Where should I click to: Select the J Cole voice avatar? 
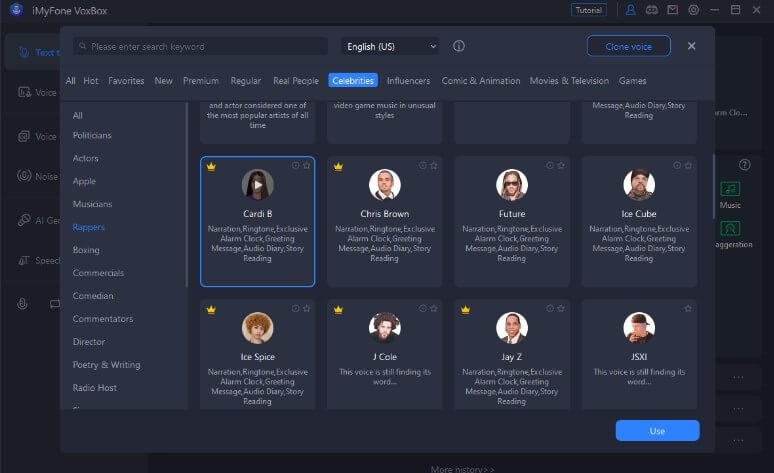(385, 327)
